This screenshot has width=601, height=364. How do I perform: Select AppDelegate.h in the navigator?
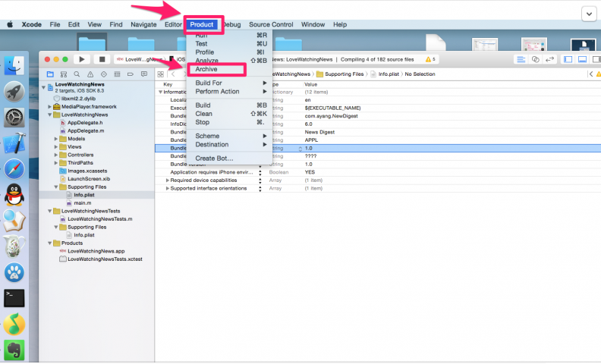click(x=85, y=123)
